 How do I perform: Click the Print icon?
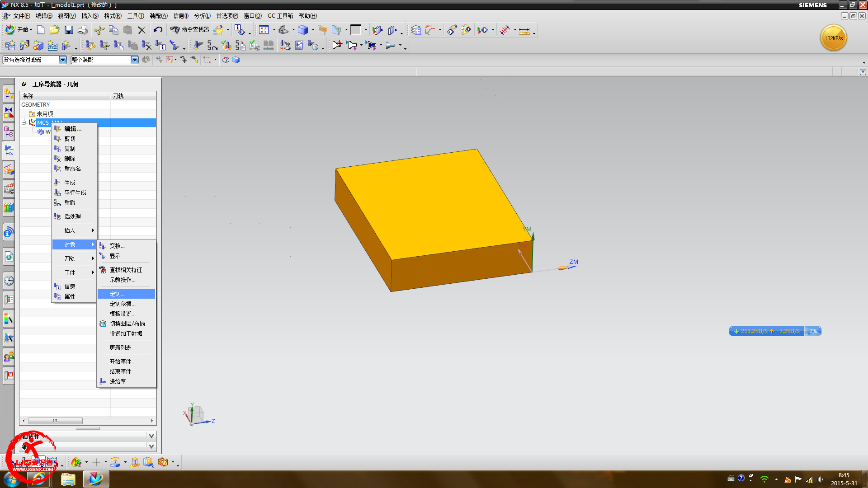[x=83, y=30]
